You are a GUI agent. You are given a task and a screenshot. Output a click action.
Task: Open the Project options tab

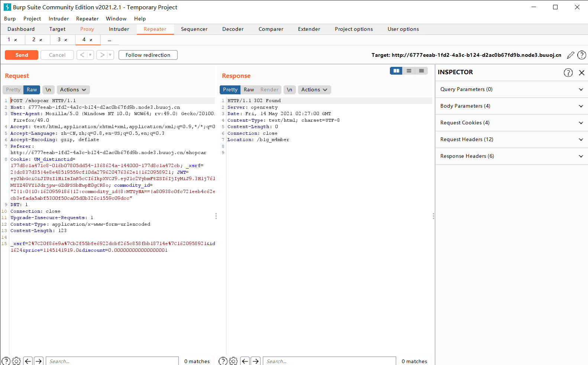pos(354,29)
